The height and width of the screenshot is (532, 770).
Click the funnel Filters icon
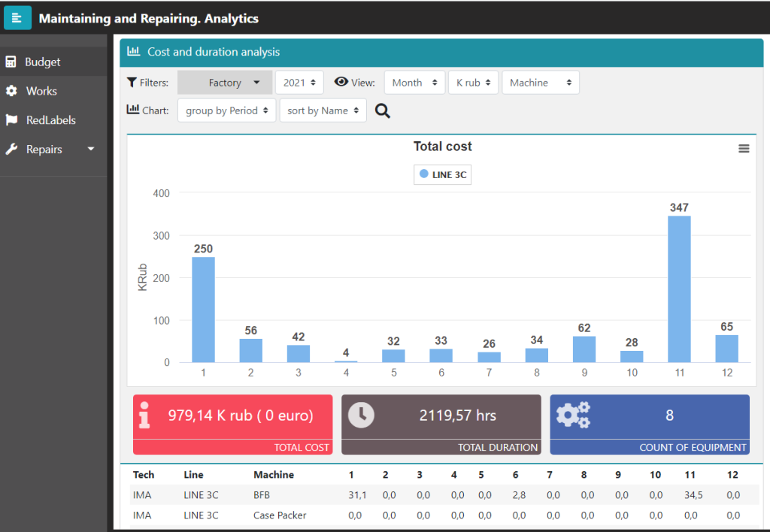[132, 83]
